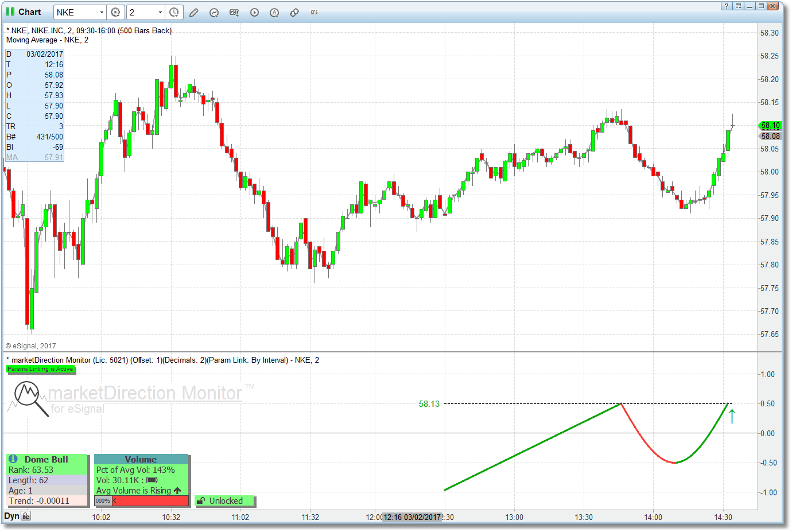The height and width of the screenshot is (532, 792).
Task: Click the 58.10 green price marker
Action: [x=770, y=126]
